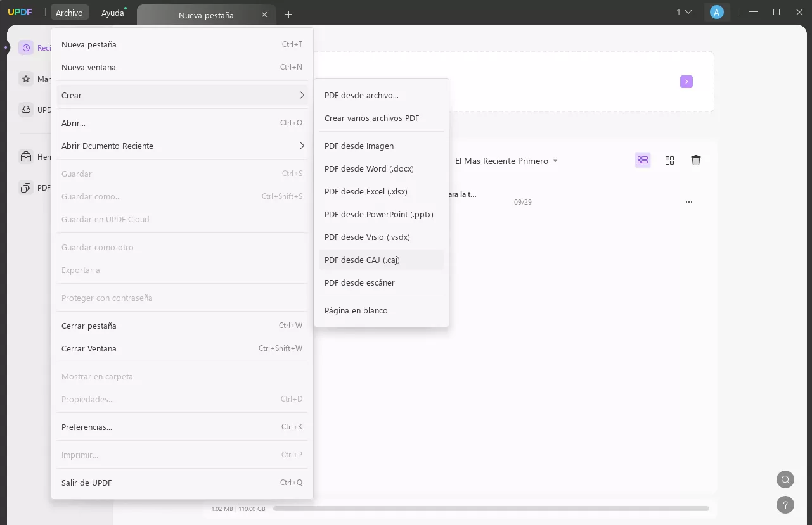Screen dimensions: 812x525
Task: Click the UPDF logo icon
Action: tap(20, 12)
